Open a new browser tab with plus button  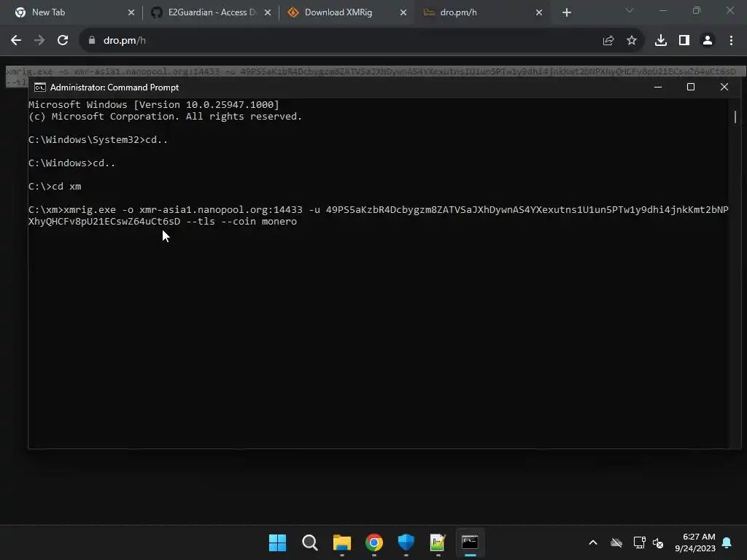click(566, 12)
